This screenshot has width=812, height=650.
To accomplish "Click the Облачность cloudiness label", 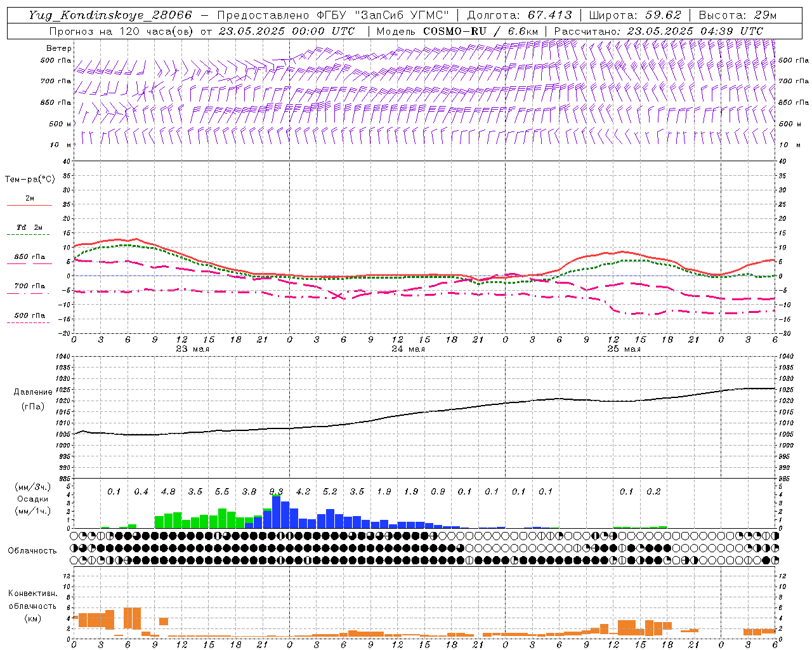I will (32, 550).
